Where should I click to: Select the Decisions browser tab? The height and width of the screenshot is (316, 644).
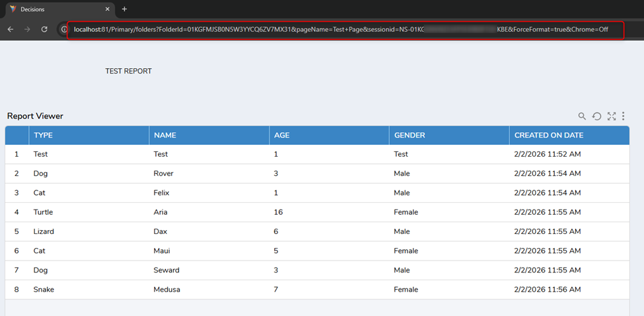pyautogui.click(x=53, y=9)
